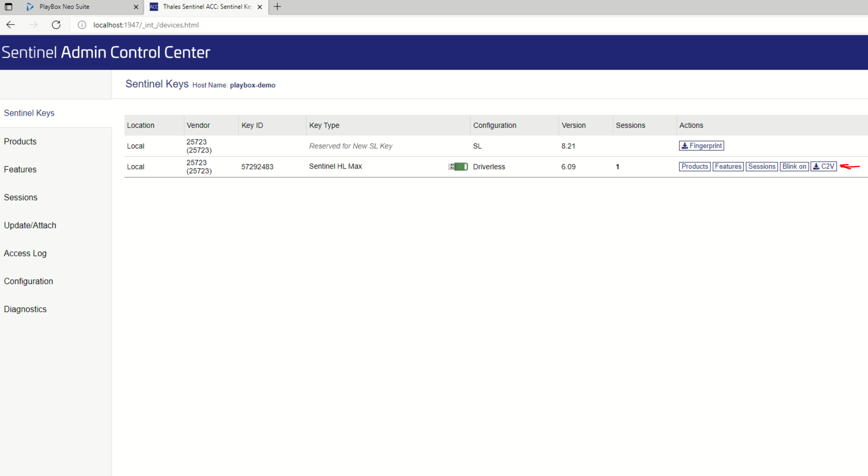This screenshot has height=476, width=868.
Task: Open Features in the sidebar
Action: (x=20, y=169)
